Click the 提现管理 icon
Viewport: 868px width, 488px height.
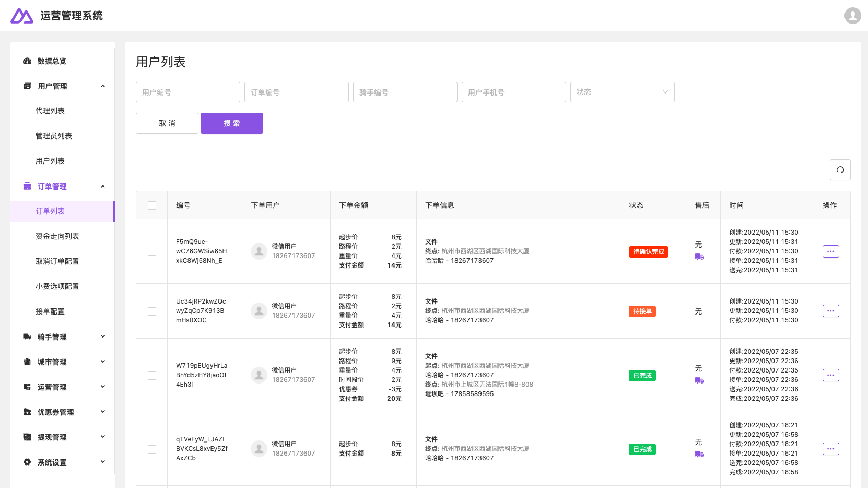pyautogui.click(x=27, y=437)
